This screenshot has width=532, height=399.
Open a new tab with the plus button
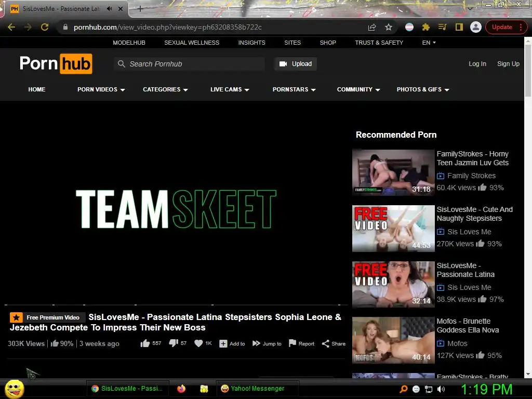pos(140,9)
